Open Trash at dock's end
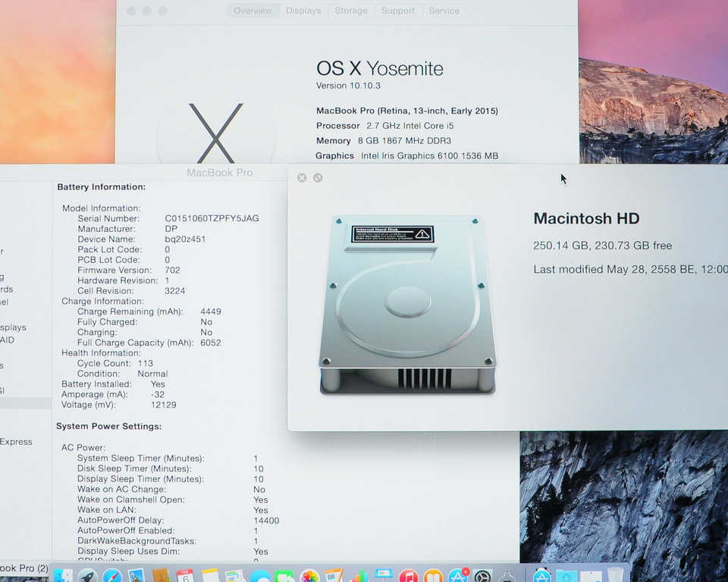728x582 pixels. pyautogui.click(x=615, y=574)
